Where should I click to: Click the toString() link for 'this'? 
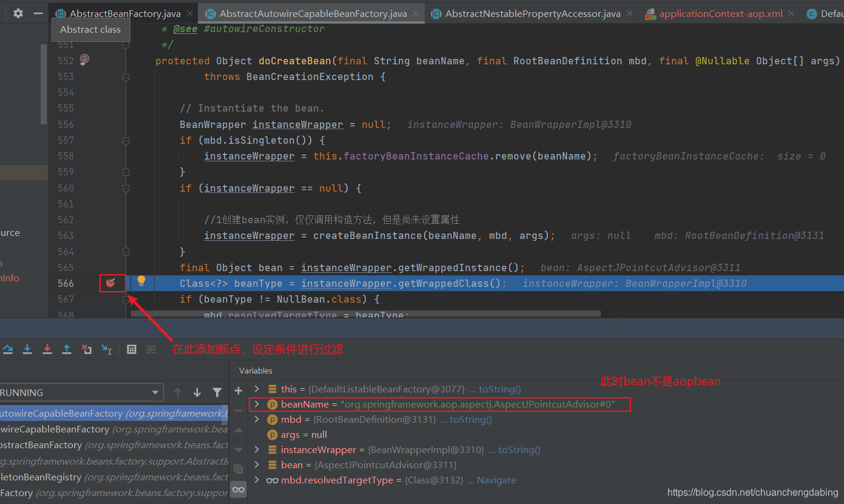point(500,389)
